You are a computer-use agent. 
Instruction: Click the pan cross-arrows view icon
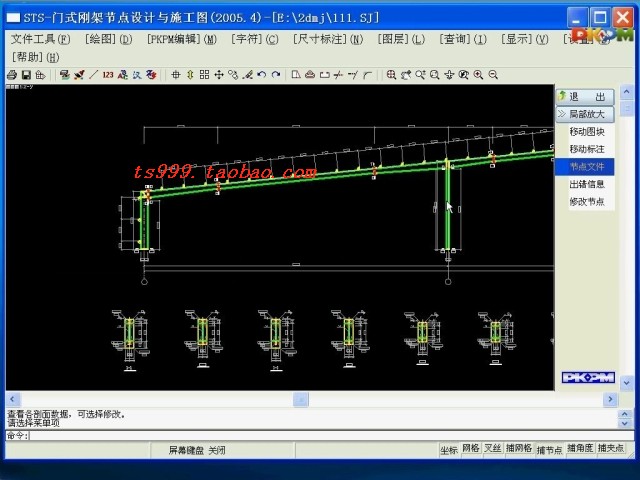click(x=449, y=75)
